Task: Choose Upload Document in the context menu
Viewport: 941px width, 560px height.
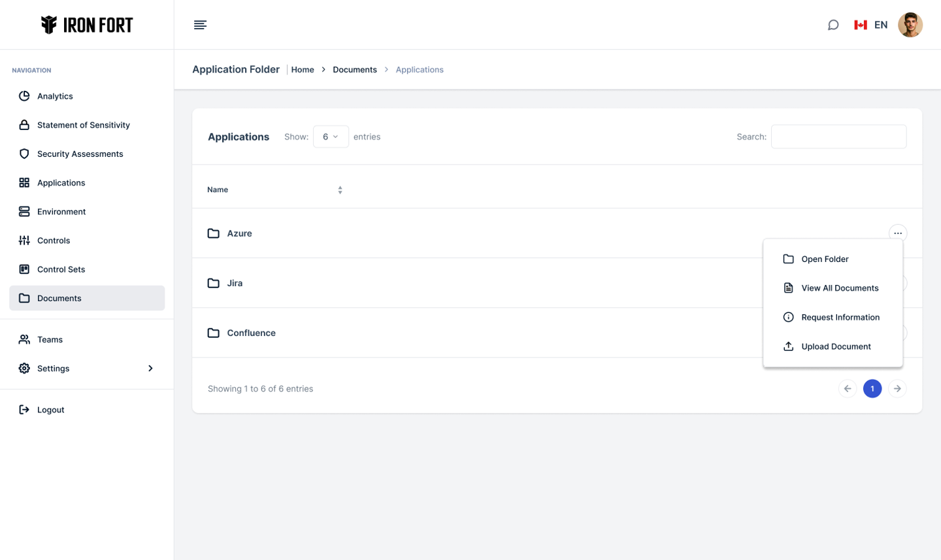Action: [836, 346]
